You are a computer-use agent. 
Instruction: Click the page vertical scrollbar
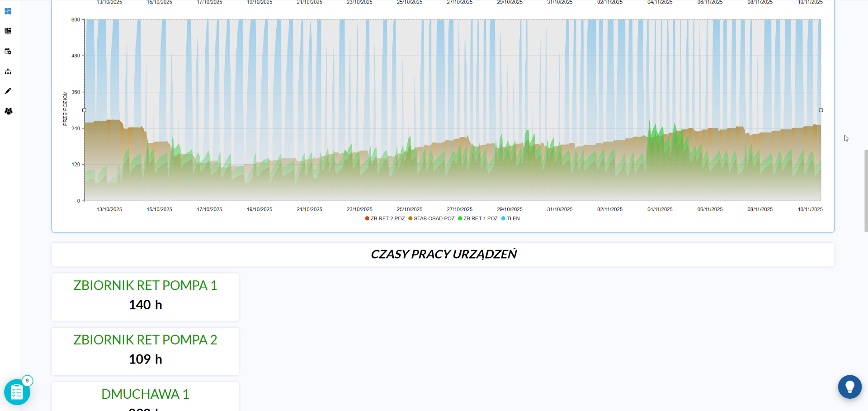click(866, 190)
